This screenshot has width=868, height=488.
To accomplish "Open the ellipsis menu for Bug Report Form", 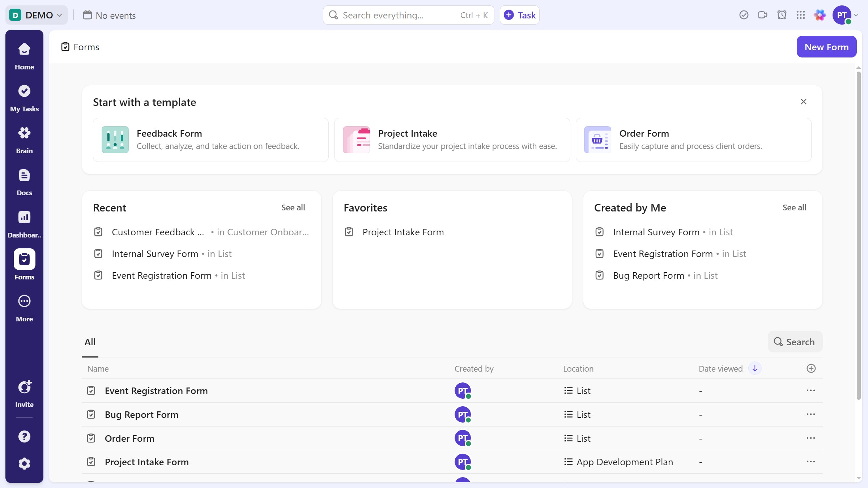I will coord(810,415).
